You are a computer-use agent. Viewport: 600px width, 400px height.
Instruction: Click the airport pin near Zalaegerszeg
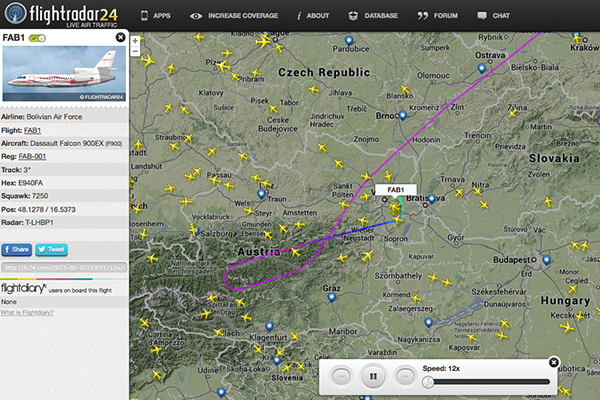point(429,323)
